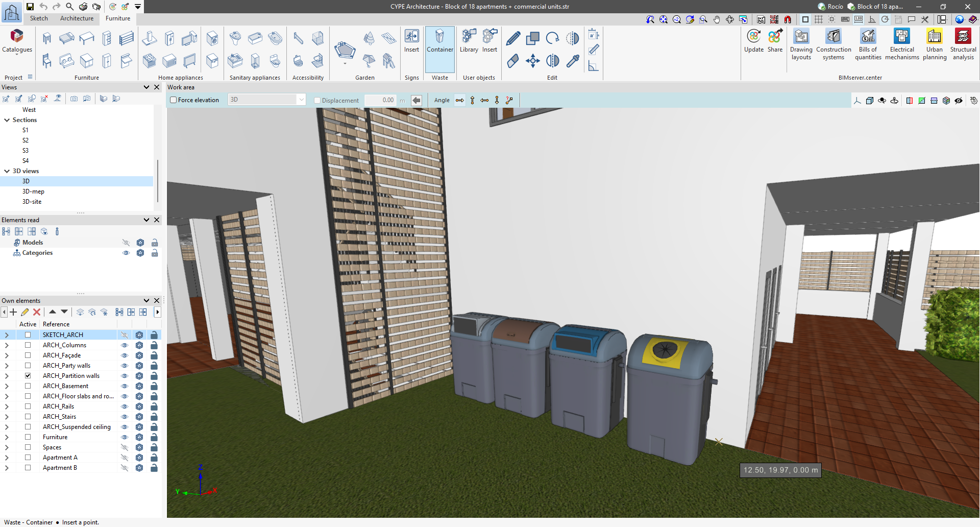Collapse the Sections tree node
This screenshot has width=980, height=527.
click(7, 120)
